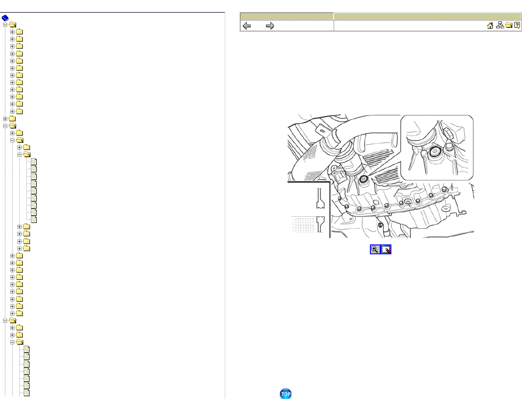Viewport: 532px width, 411px height.
Task: Expand first subfolder under the first root folder
Action: pos(13,32)
